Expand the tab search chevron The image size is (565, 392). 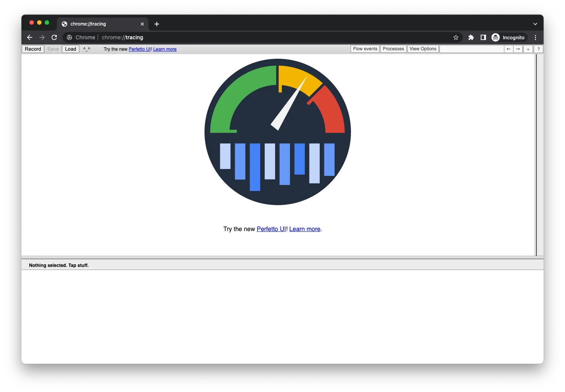pyautogui.click(x=535, y=23)
